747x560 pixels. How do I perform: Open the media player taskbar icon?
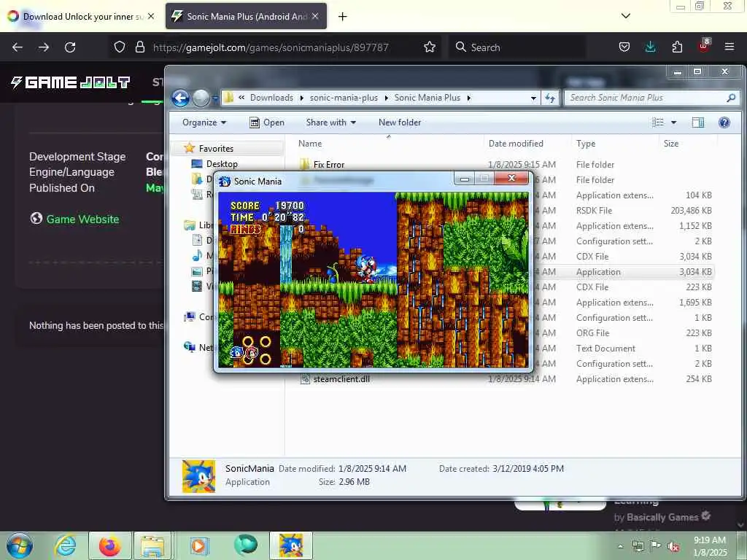(199, 545)
